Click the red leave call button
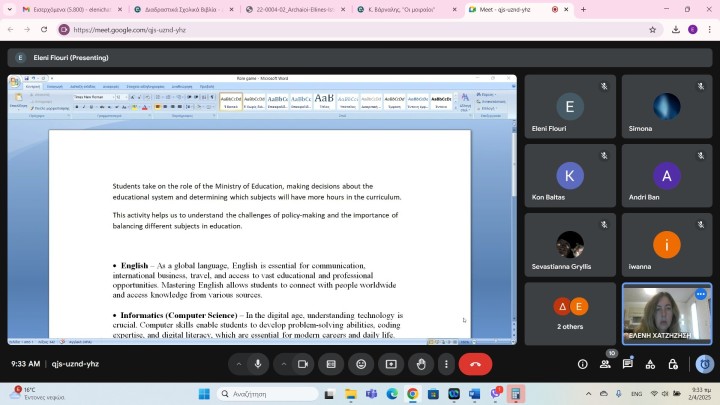The height and width of the screenshot is (405, 720). [475, 364]
